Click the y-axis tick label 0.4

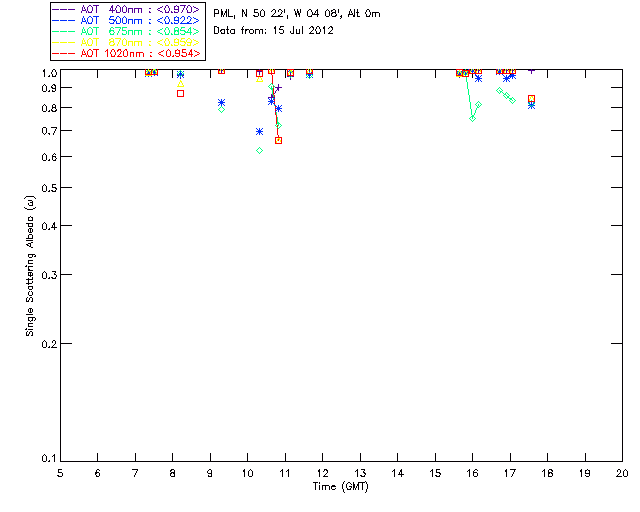tap(49, 226)
